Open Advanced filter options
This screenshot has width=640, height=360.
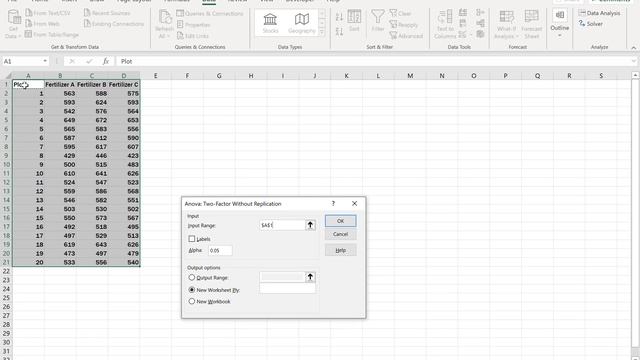pos(406,36)
